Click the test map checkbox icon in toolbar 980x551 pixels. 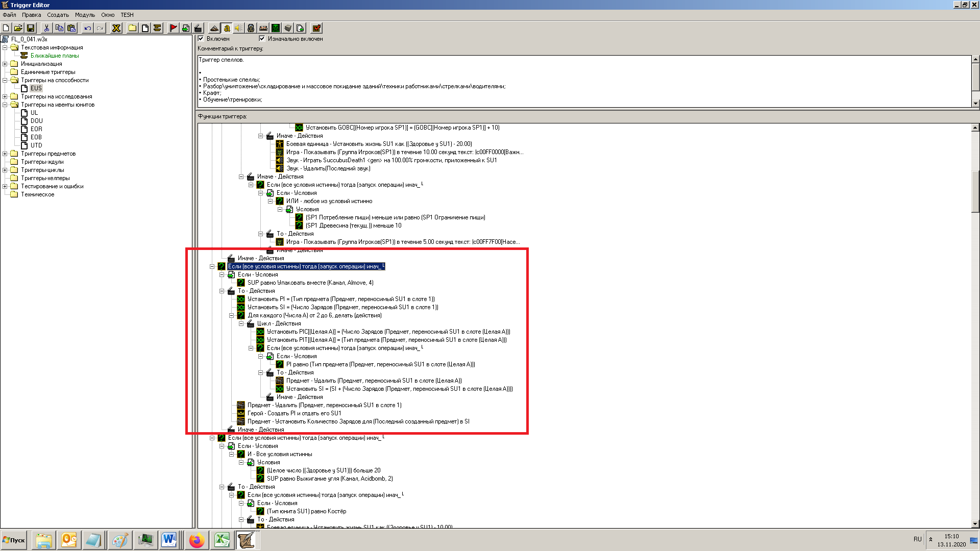click(x=316, y=28)
